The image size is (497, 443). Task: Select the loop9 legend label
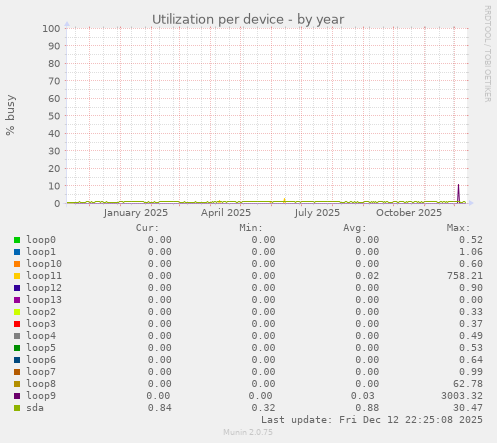[41, 396]
